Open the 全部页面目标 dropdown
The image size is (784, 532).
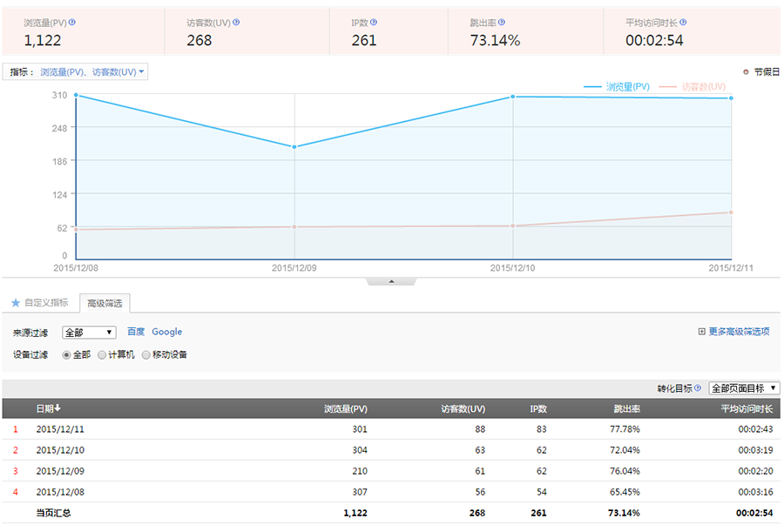[744, 388]
